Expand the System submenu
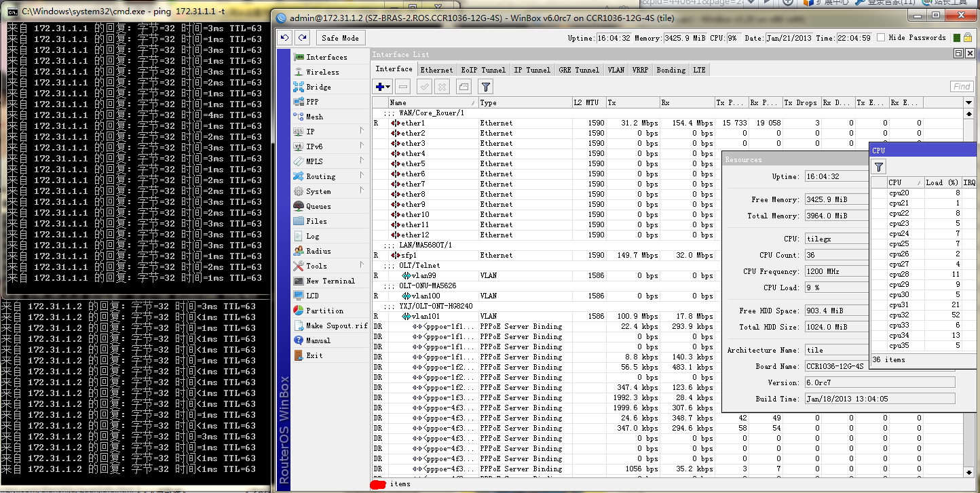This screenshot has height=493, width=980. pyautogui.click(x=331, y=191)
